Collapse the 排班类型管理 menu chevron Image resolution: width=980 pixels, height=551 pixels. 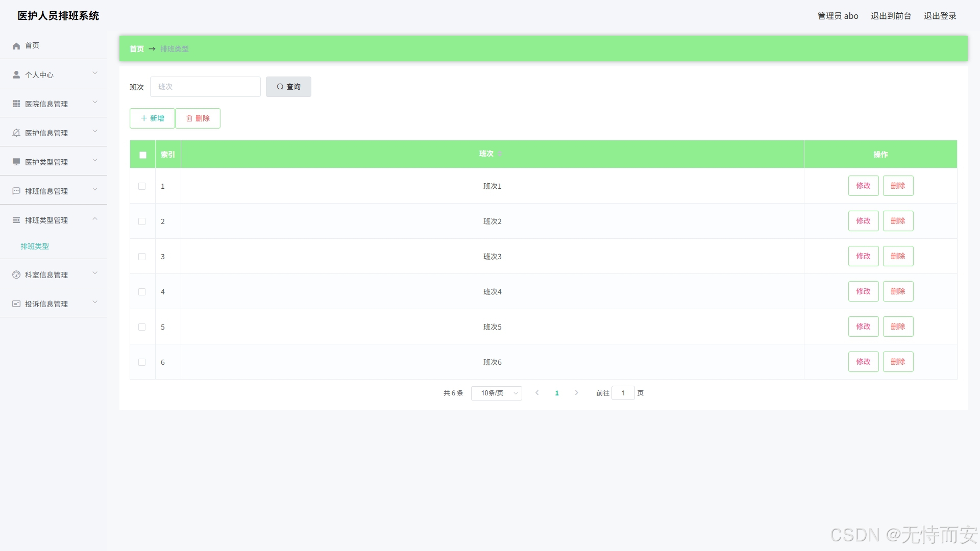(x=95, y=219)
